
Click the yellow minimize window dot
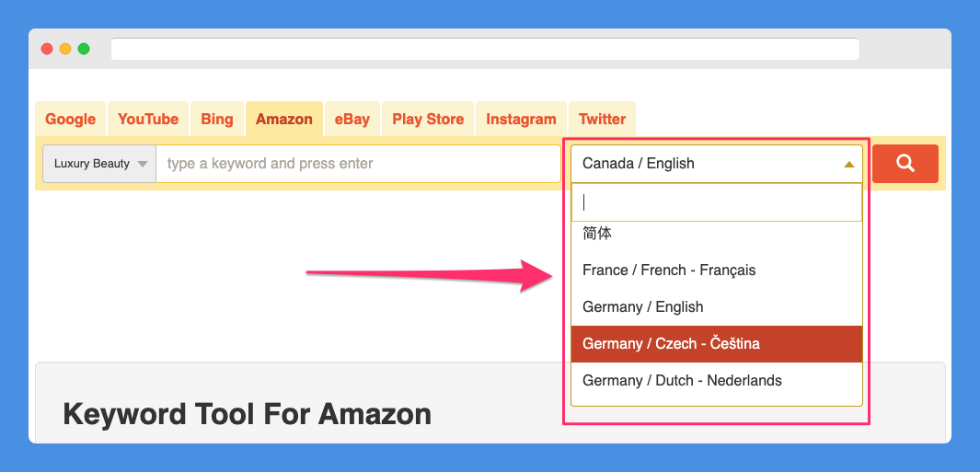(x=65, y=49)
